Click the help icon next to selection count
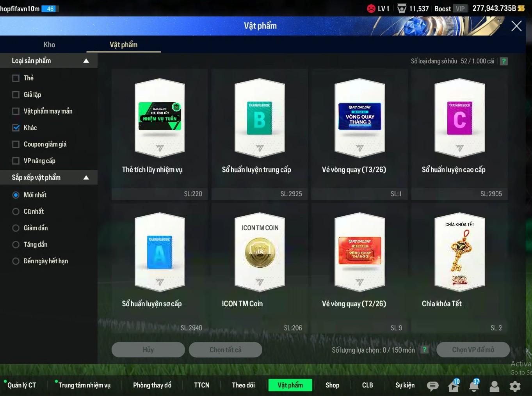532x396 pixels. pyautogui.click(x=424, y=350)
